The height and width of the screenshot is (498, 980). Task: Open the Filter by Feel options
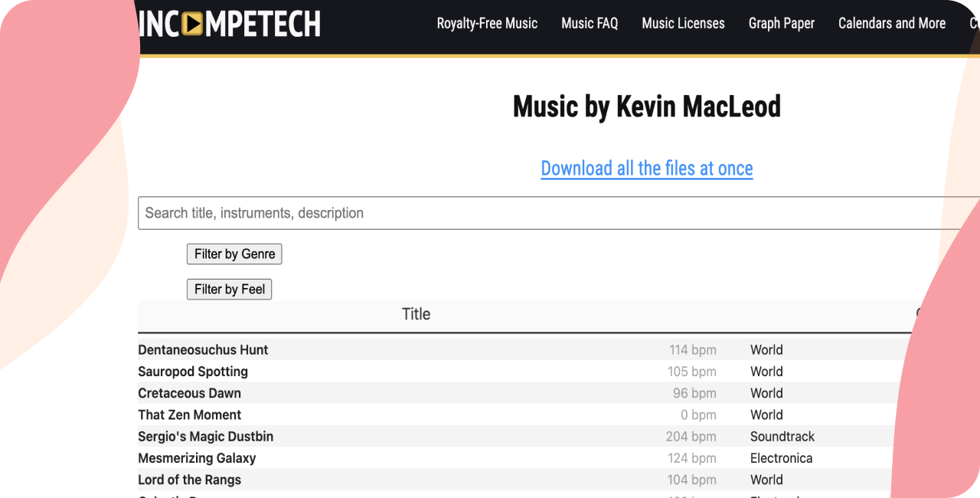coord(229,289)
